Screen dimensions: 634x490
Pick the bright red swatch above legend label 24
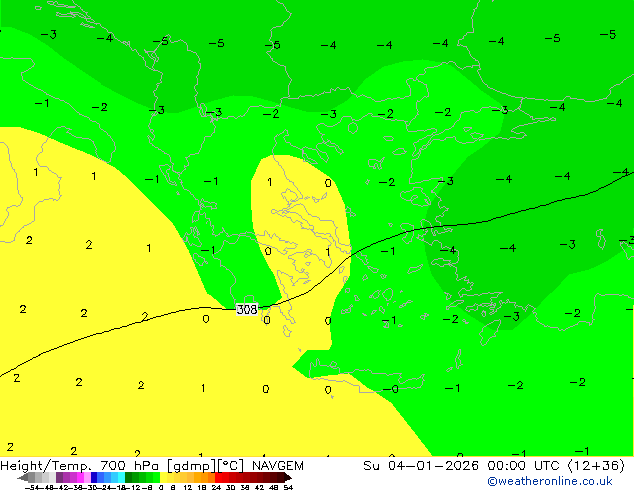tap(218, 477)
